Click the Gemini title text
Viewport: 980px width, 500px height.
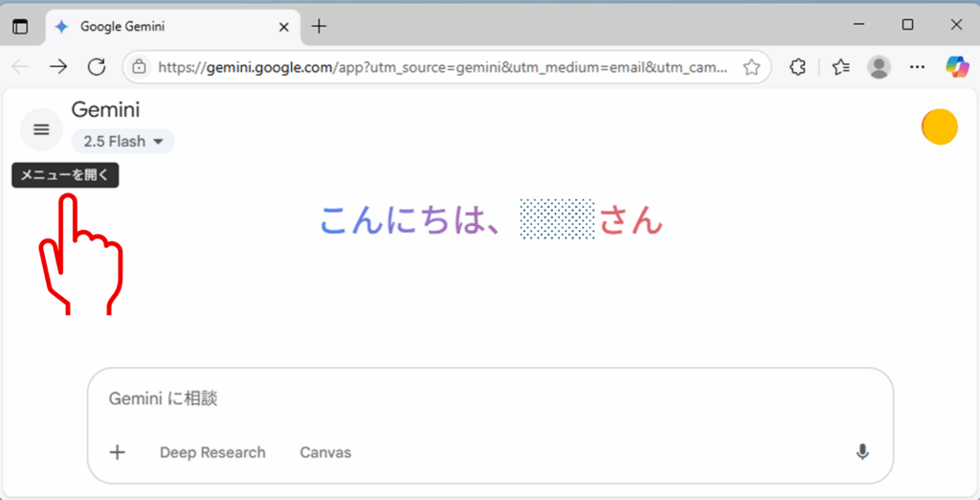[105, 109]
